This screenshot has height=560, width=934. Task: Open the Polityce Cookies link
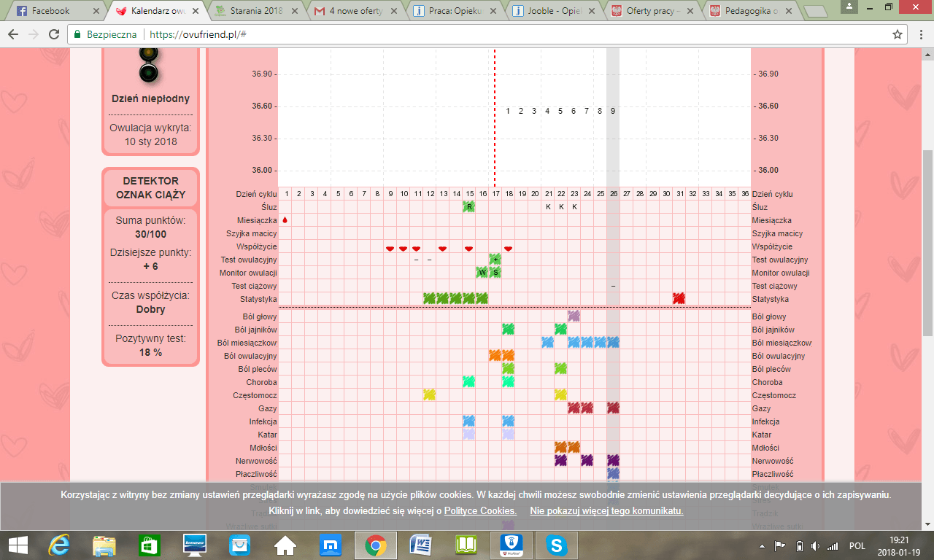point(480,511)
